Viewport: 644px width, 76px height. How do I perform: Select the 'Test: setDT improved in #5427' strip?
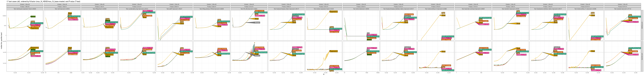coord(174,9)
